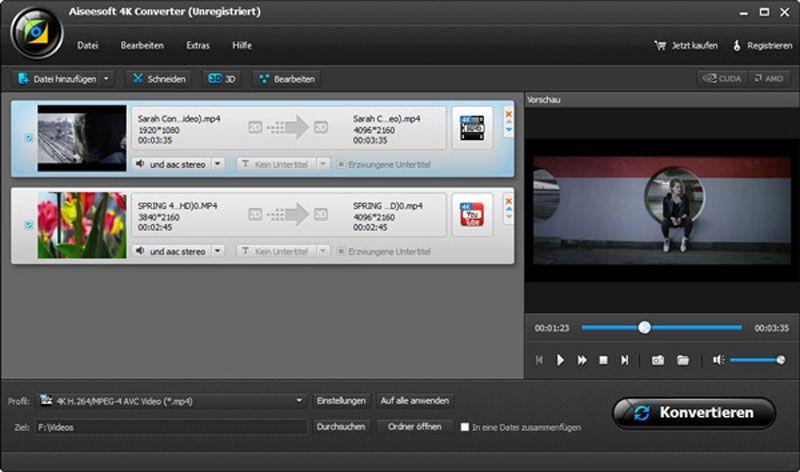Select the Sarah Con video thumbnail
Viewport: 800px width, 472px height.
82,138
